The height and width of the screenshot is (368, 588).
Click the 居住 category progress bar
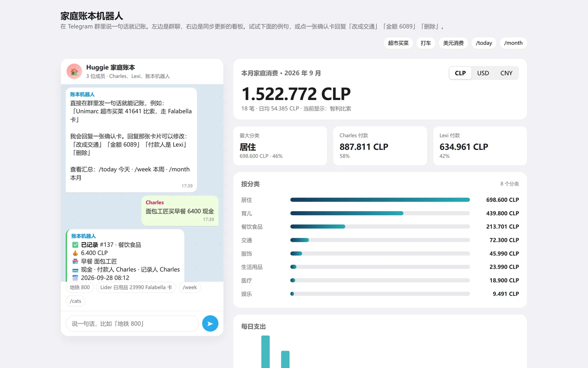pos(380,200)
